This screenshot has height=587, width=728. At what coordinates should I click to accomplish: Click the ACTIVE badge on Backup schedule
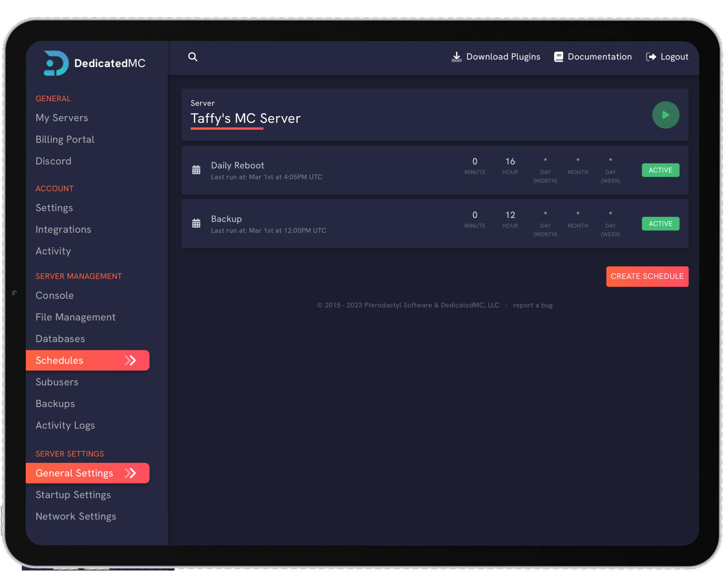click(660, 223)
